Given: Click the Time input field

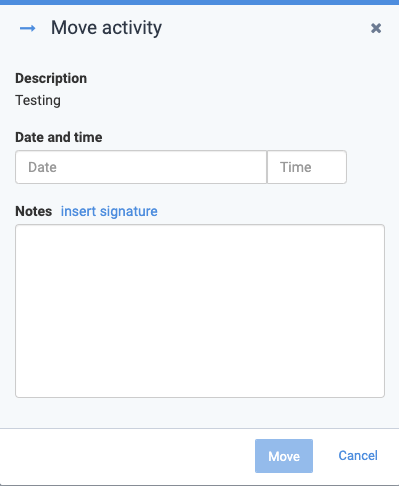Looking at the screenshot, I should (307, 167).
